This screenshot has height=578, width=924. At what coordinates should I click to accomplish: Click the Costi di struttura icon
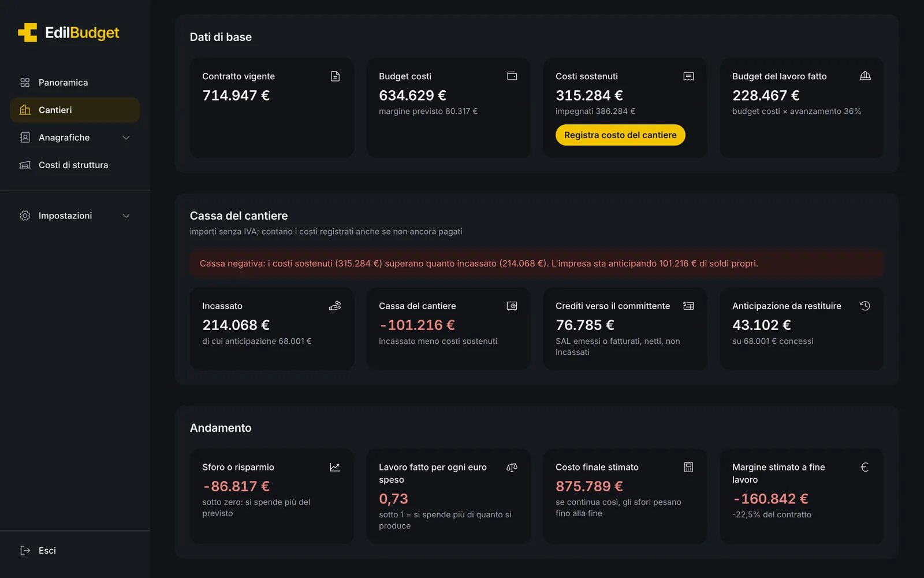(x=25, y=165)
